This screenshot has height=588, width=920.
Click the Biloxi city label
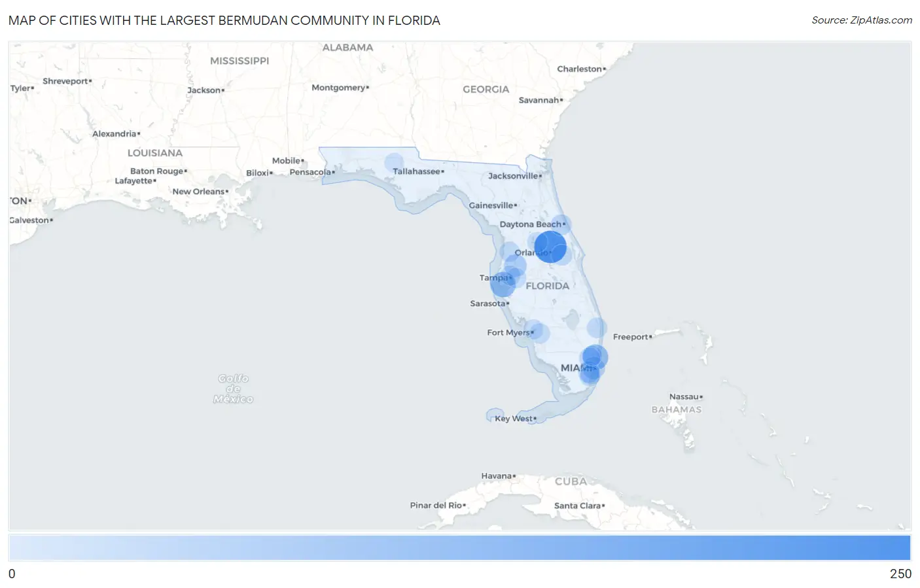click(x=257, y=173)
